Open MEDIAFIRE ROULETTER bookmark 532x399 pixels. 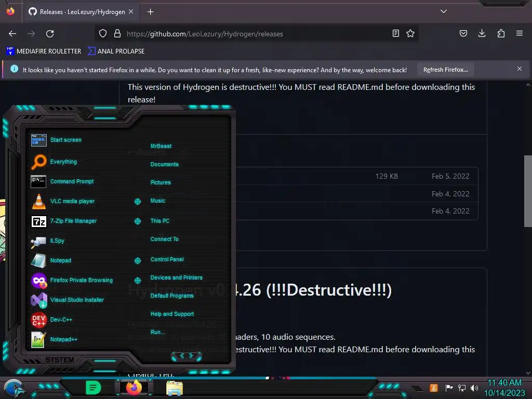pos(44,51)
